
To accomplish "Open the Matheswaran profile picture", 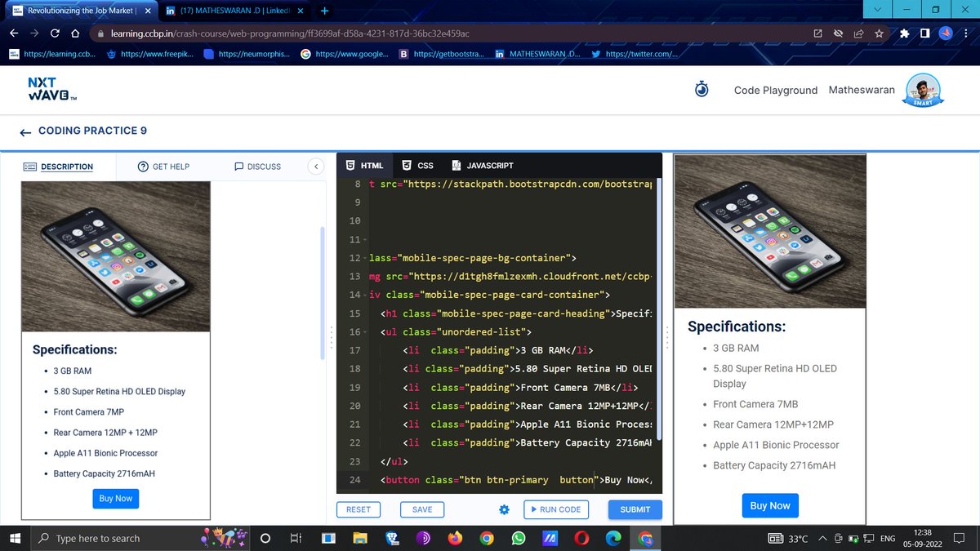I will tap(924, 89).
